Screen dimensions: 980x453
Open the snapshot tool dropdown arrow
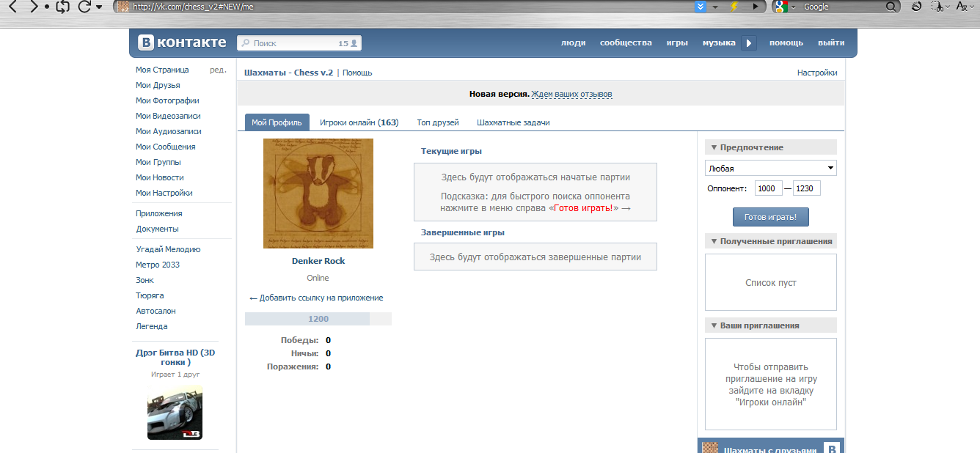click(x=947, y=7)
